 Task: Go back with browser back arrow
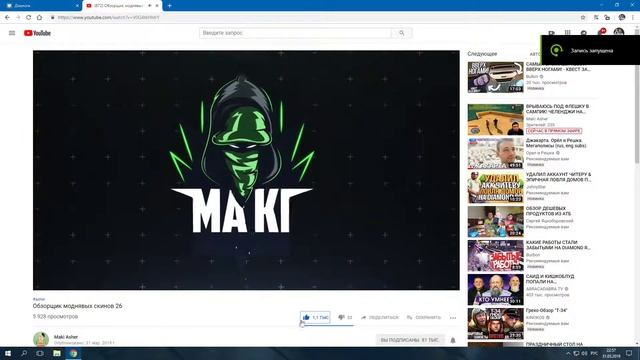click(7, 18)
